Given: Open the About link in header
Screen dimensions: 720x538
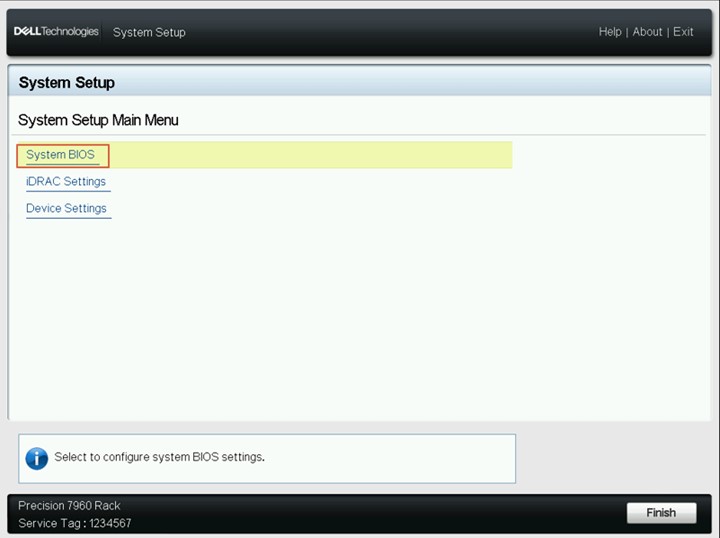Looking at the screenshot, I should pyautogui.click(x=647, y=32).
